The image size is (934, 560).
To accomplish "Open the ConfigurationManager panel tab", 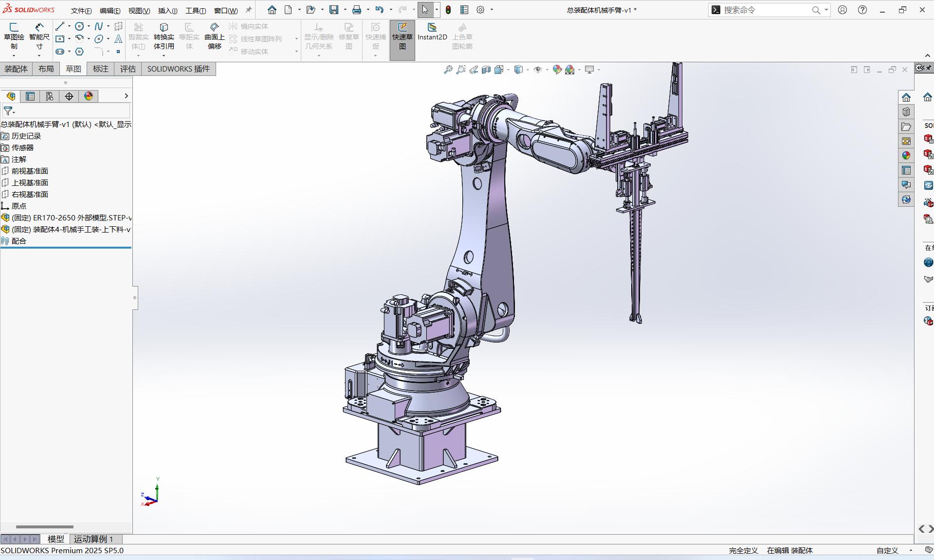I will click(x=50, y=96).
